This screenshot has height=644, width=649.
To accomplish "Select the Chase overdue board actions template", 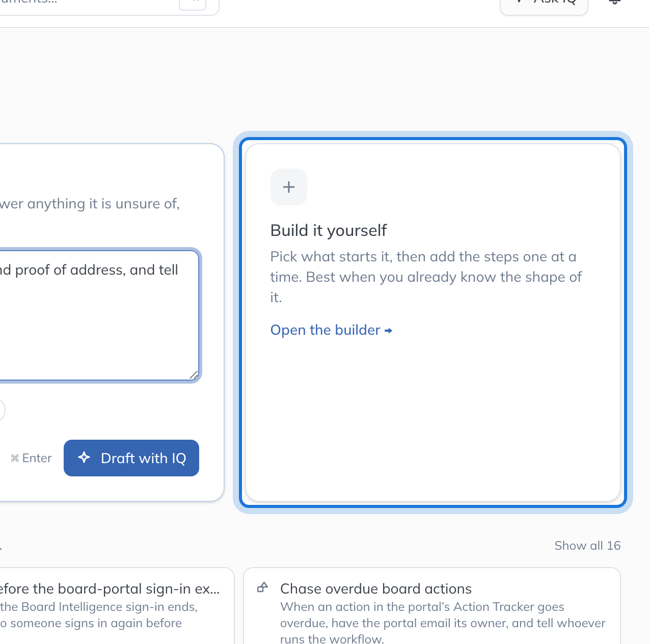I will tap(432, 606).
